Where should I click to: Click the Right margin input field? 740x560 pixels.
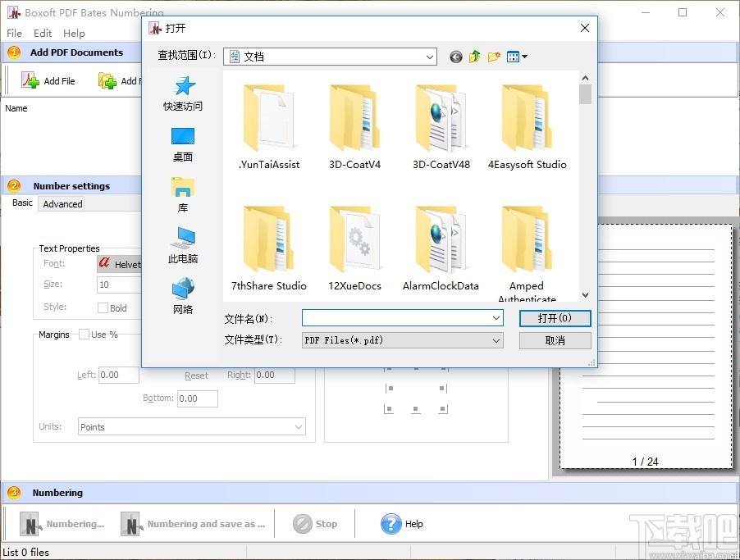point(275,375)
